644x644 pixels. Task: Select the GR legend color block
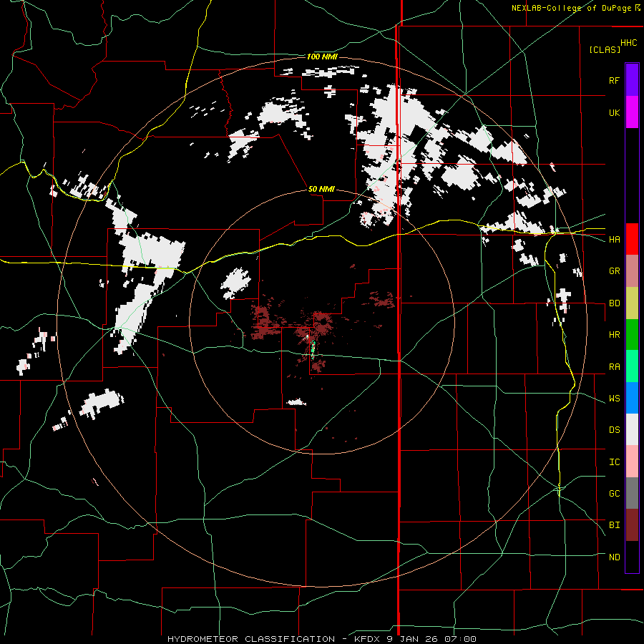pyautogui.click(x=632, y=271)
